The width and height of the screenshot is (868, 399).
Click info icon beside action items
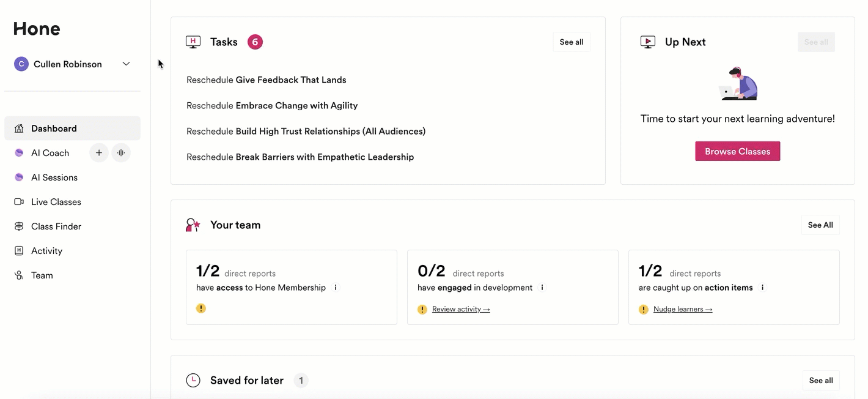pos(763,288)
